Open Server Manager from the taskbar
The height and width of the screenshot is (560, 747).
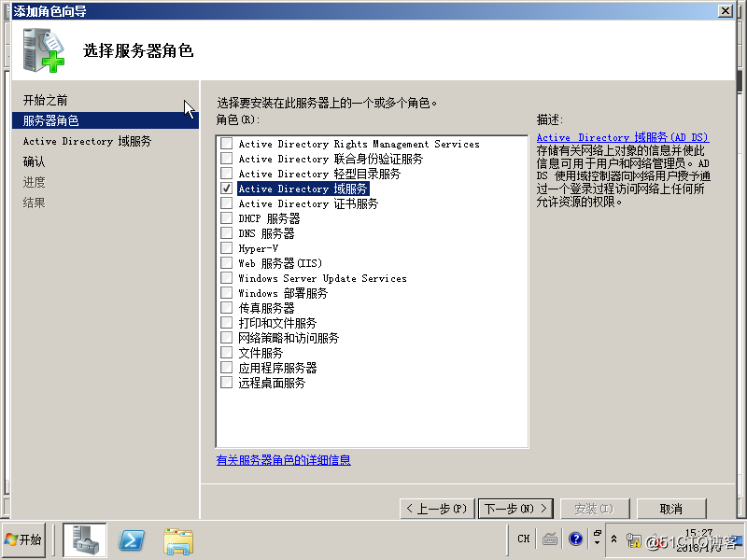pyautogui.click(x=85, y=539)
